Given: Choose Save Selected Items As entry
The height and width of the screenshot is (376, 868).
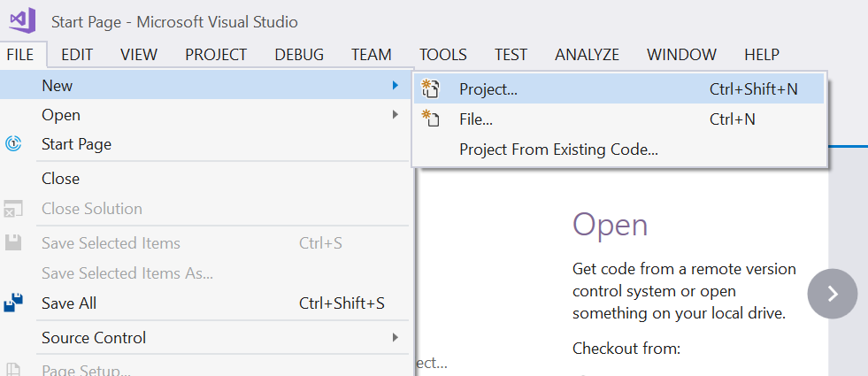Looking at the screenshot, I should (204, 273).
